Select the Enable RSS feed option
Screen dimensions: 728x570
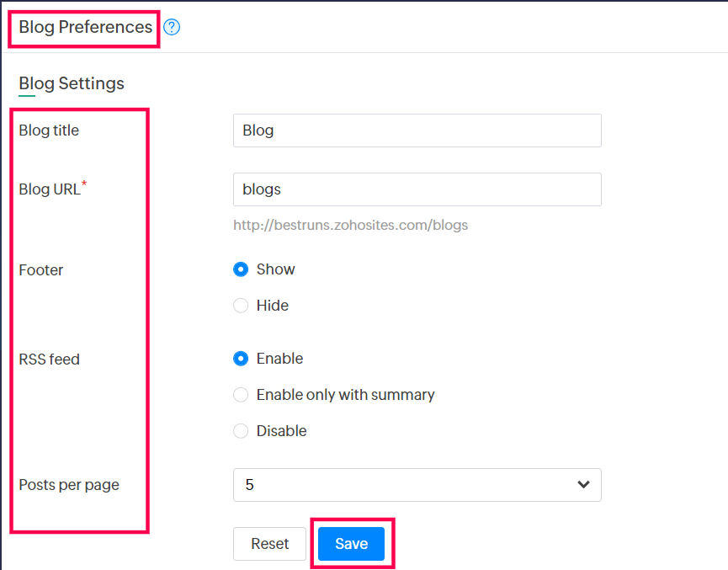pyautogui.click(x=241, y=359)
